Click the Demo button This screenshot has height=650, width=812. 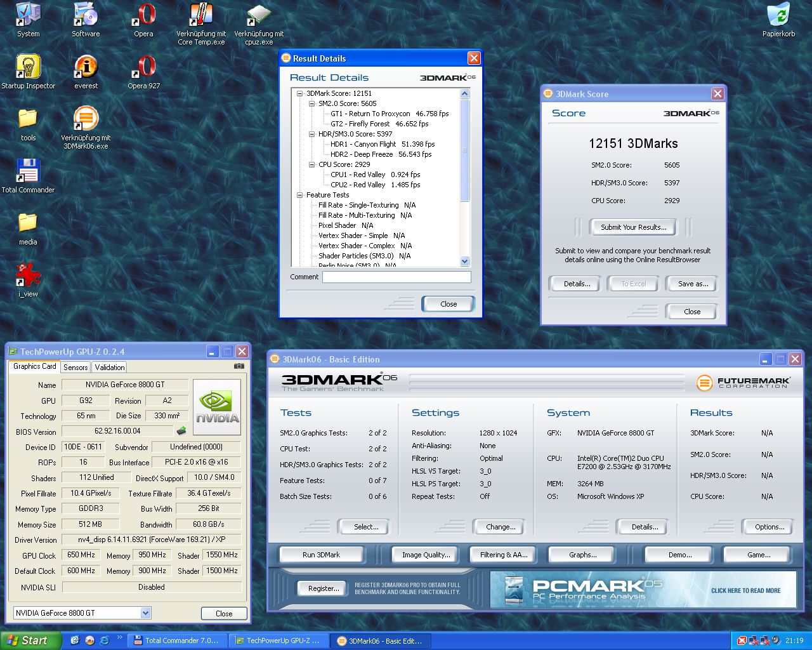(x=680, y=555)
